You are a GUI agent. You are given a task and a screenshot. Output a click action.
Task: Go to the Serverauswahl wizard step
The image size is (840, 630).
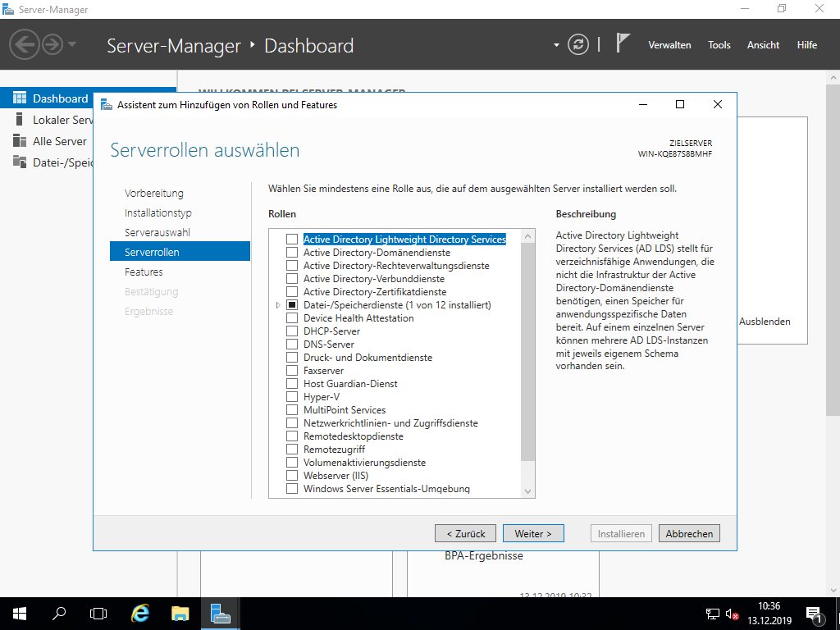tap(157, 232)
